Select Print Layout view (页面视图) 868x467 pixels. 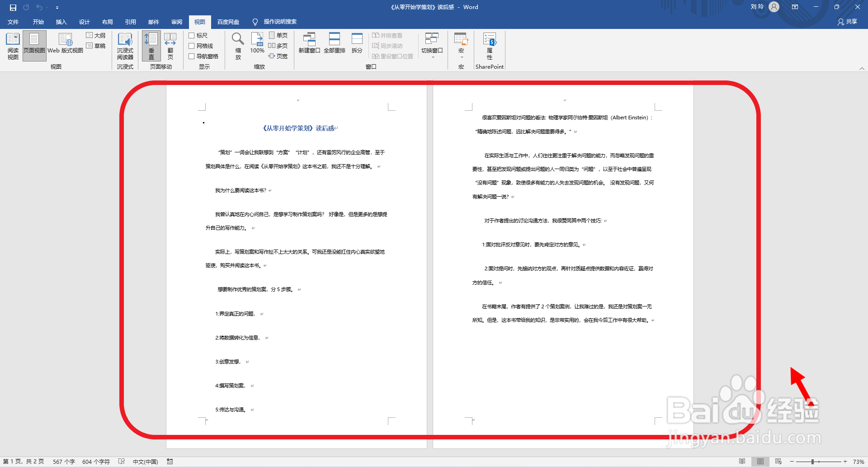pos(34,46)
